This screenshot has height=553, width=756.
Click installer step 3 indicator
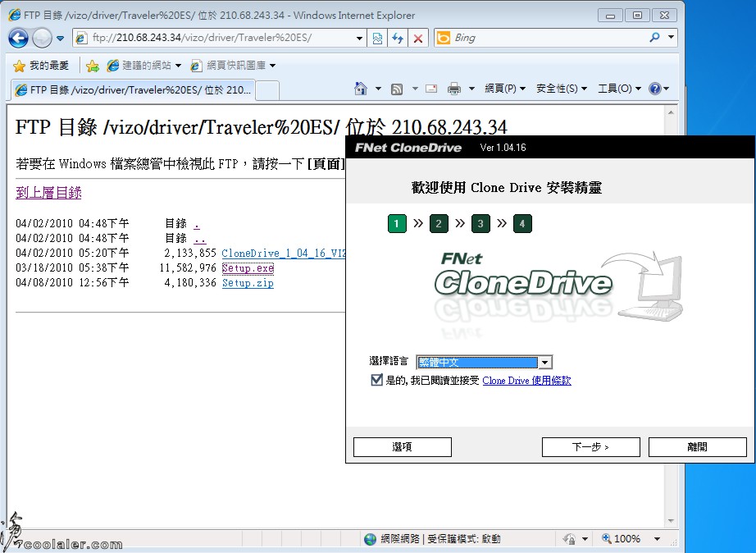[480, 223]
